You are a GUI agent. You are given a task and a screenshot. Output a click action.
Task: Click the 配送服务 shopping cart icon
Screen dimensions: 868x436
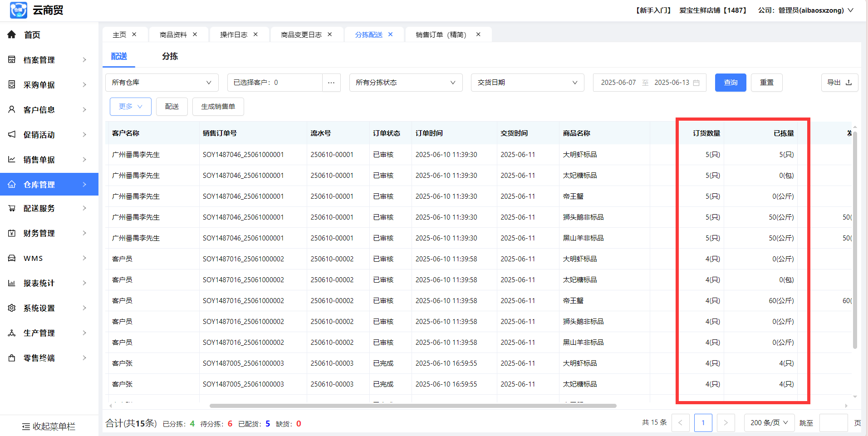click(12, 208)
